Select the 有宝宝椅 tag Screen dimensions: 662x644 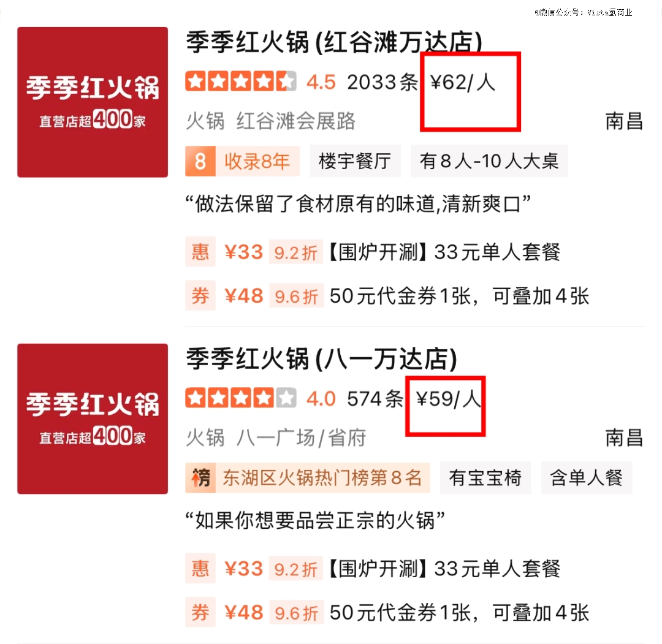(485, 478)
